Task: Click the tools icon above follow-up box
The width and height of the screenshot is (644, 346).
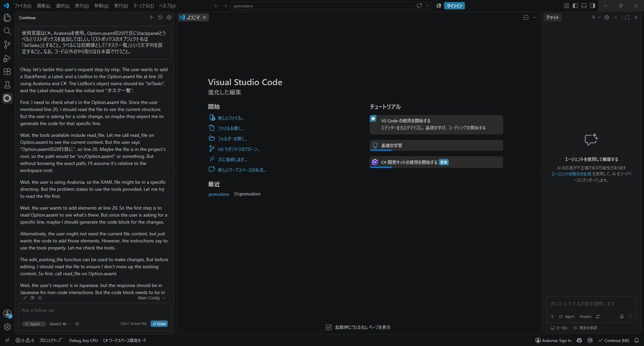Action: (x=32, y=298)
